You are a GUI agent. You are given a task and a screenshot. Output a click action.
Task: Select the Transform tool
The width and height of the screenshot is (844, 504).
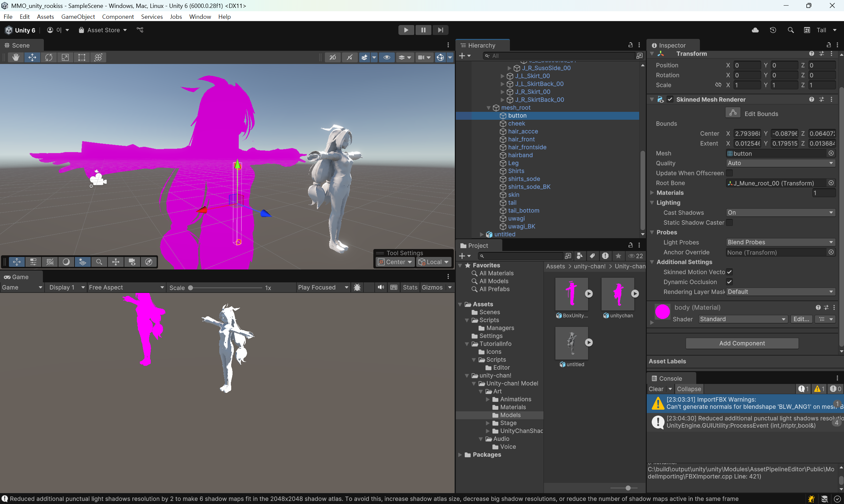pos(98,57)
